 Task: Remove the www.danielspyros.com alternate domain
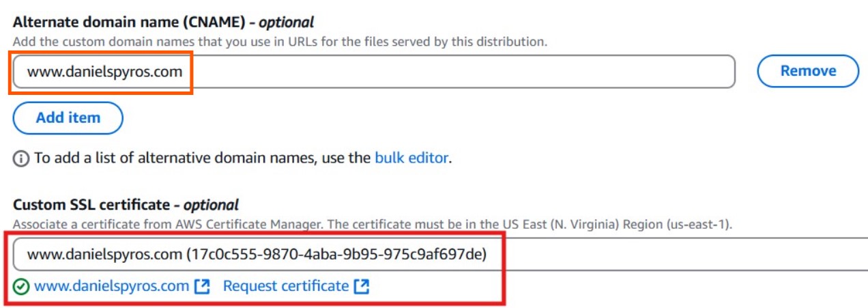point(808,71)
